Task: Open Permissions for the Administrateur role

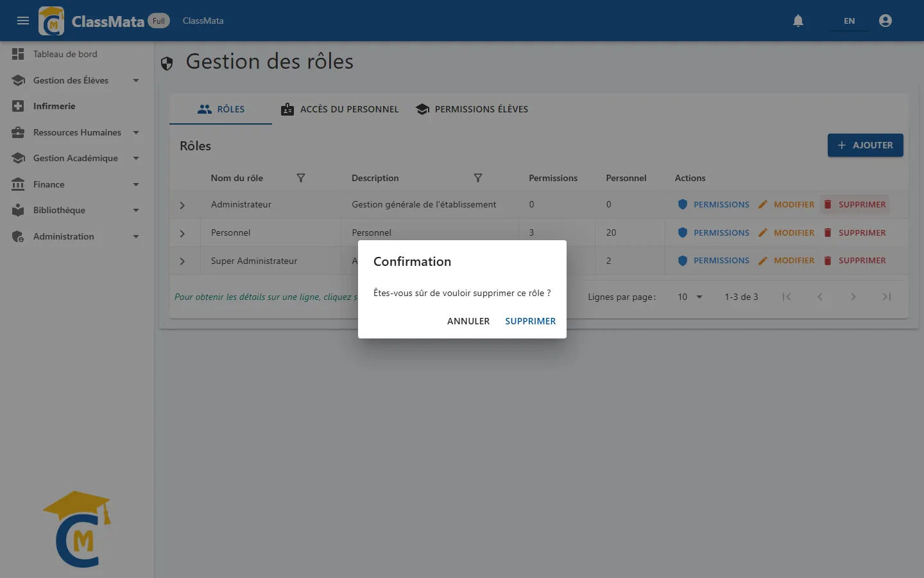Action: 714,204
